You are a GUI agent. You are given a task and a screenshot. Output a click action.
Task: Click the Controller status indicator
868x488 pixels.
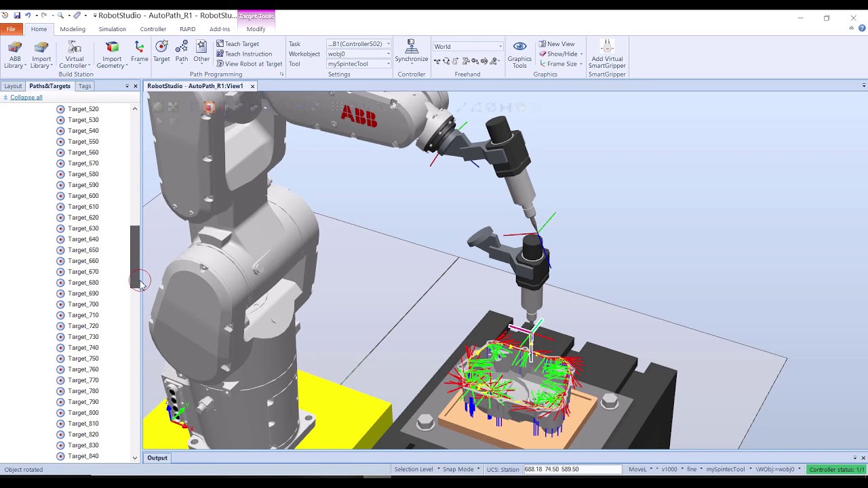pyautogui.click(x=837, y=469)
